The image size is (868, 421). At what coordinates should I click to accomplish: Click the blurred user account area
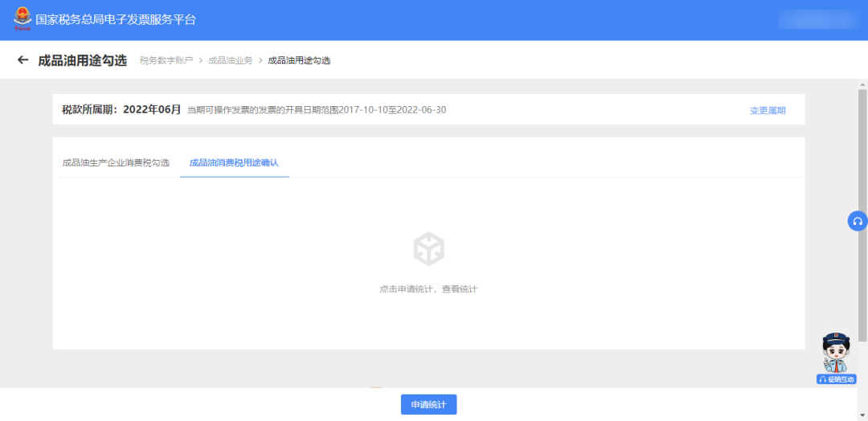[x=819, y=19]
